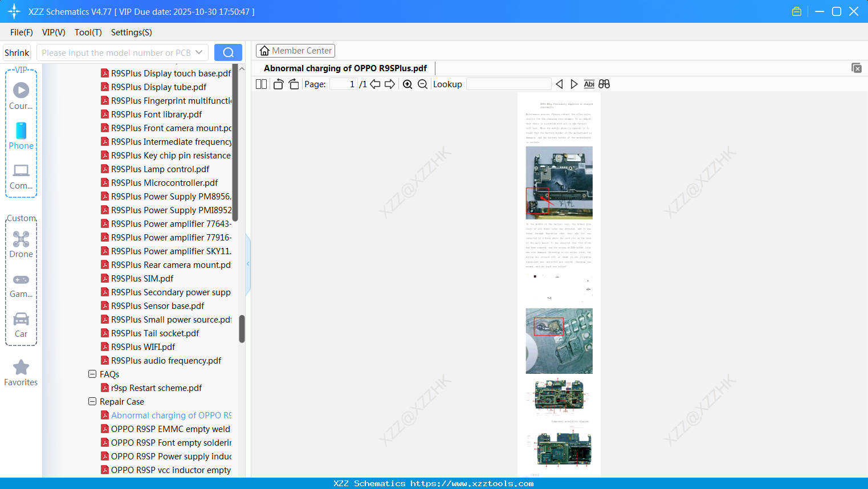The image size is (868, 489).
Task: Go to the next page arrow
Action: tap(390, 84)
